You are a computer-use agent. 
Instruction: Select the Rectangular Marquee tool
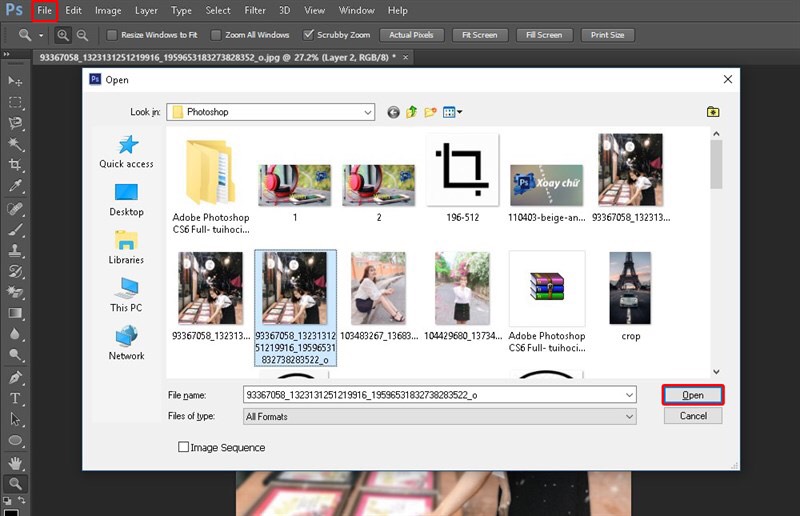tap(15, 102)
